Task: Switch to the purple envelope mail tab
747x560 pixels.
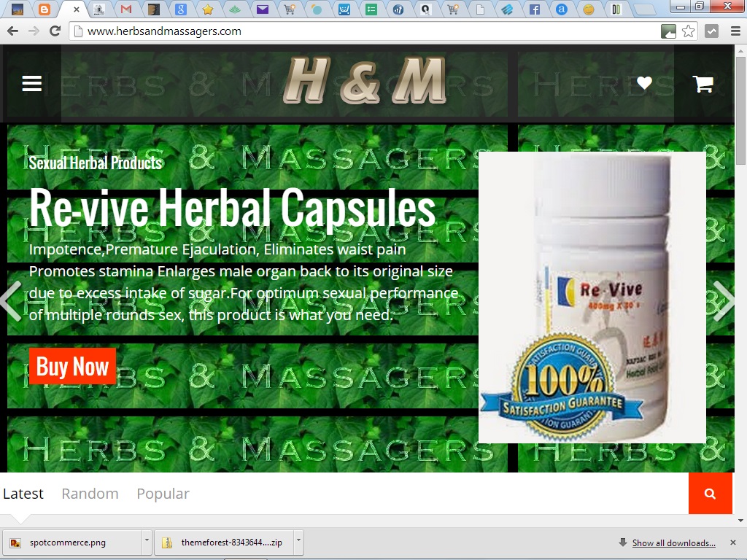Action: click(x=263, y=9)
